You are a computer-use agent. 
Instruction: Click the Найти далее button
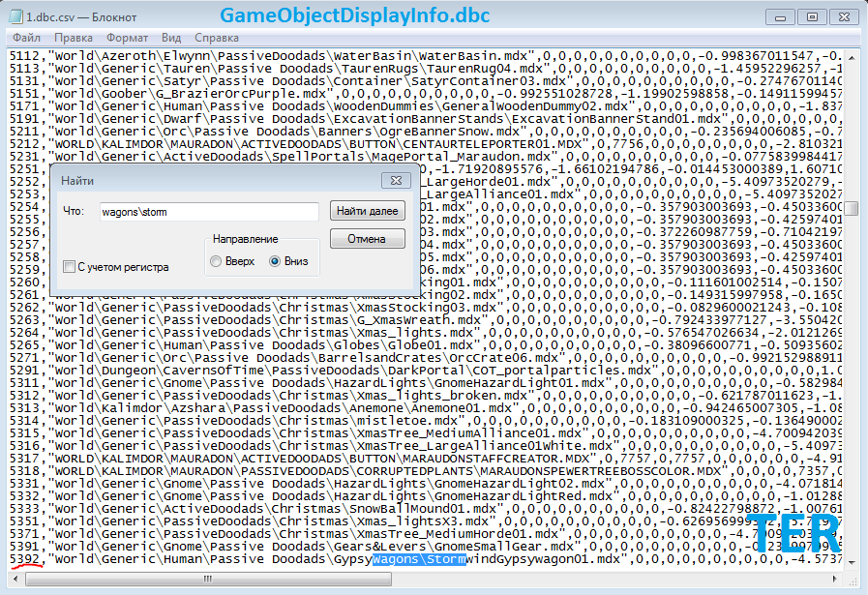click(x=368, y=211)
